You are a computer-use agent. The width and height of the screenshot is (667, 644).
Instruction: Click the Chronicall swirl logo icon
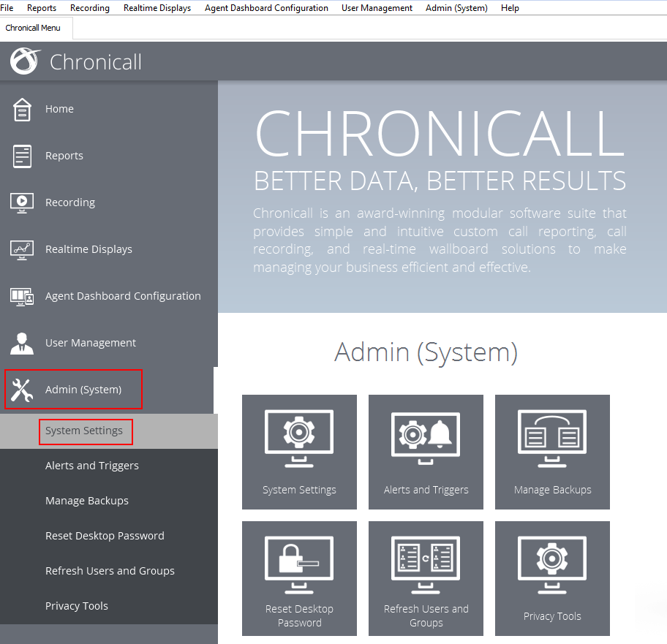25,61
